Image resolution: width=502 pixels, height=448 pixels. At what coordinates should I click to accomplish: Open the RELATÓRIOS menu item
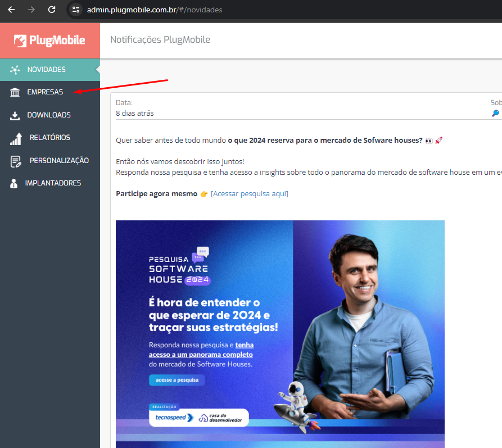coord(50,138)
